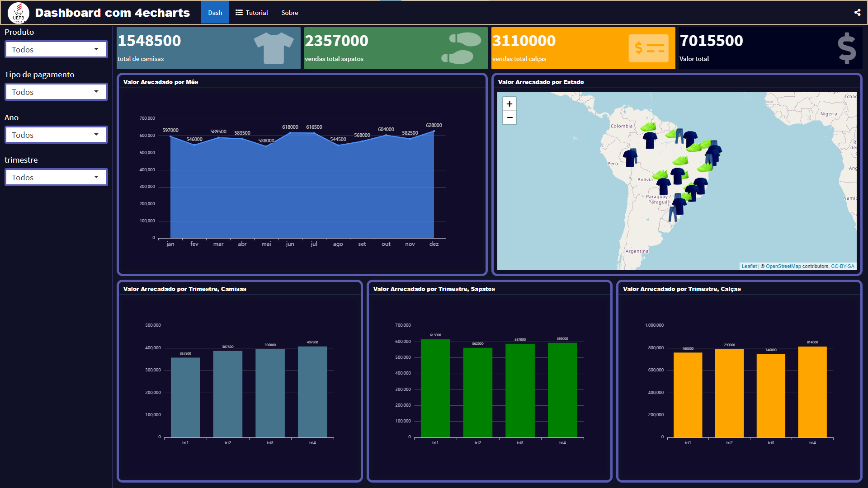Image resolution: width=868 pixels, height=488 pixels.
Task: Zoom out on the map
Action: coord(509,117)
